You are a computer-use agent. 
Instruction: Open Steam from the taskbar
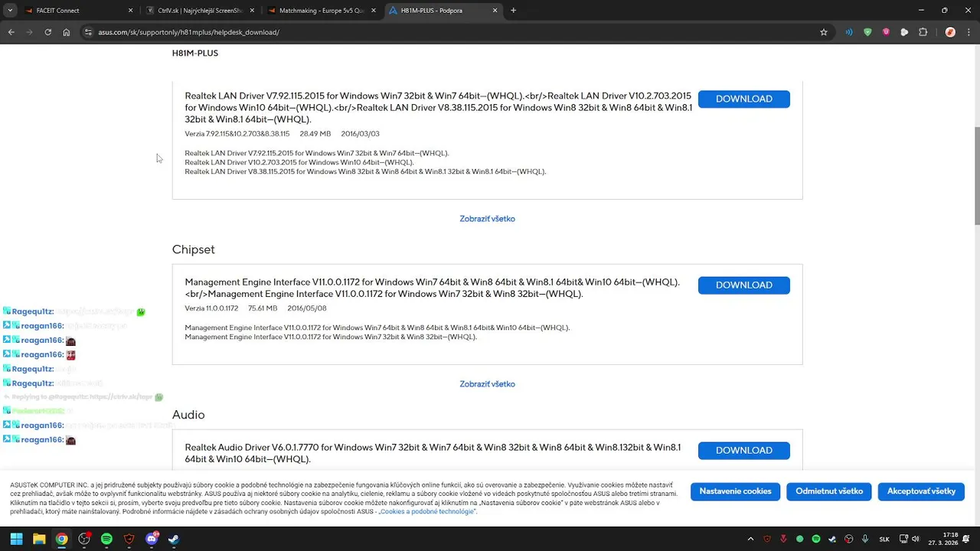tap(174, 539)
